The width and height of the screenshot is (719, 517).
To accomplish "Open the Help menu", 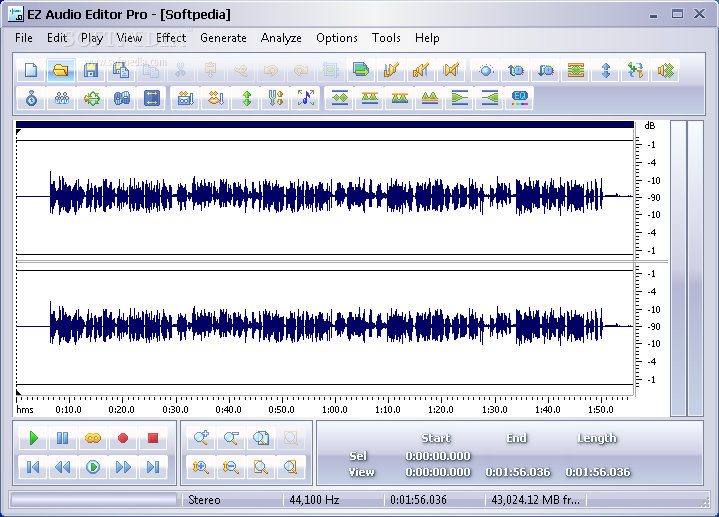I will click(427, 38).
